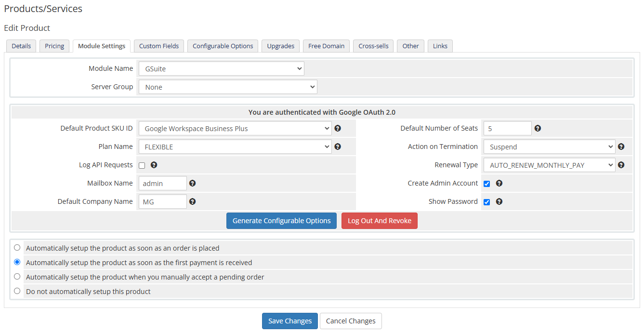View help for Log API Requests setting
The image size is (644, 334).
point(154,165)
